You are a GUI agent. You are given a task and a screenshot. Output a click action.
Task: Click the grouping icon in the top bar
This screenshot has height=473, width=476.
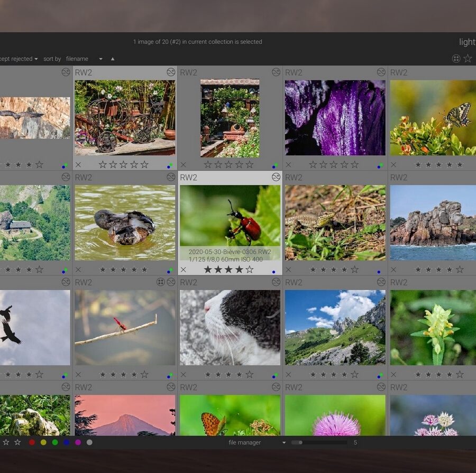tap(456, 59)
